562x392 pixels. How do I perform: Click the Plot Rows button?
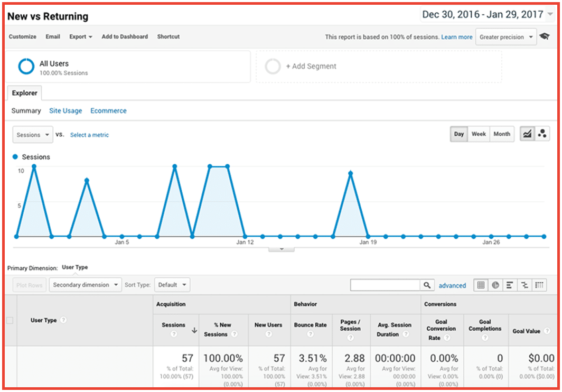point(30,285)
